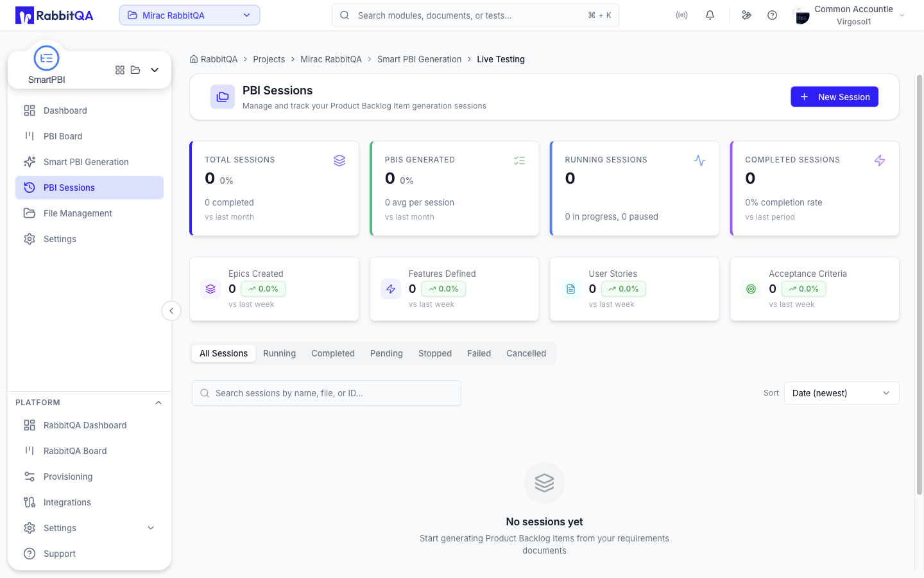Expand the platform Settings chevron
924x578 pixels.
[x=151, y=528]
